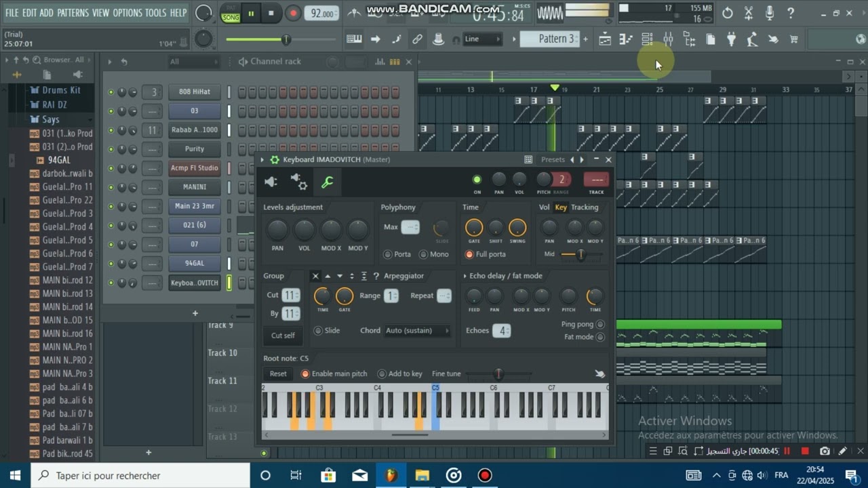Select the Purity channel button

click(x=195, y=149)
